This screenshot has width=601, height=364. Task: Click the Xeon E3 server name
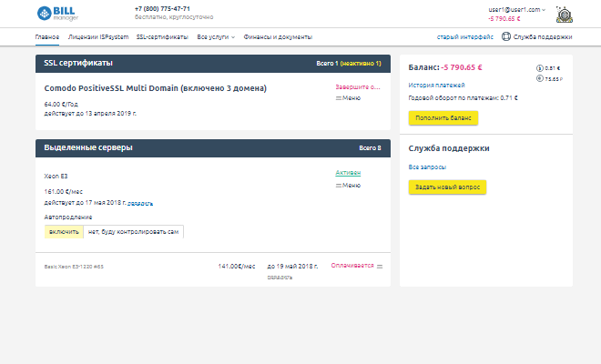[56, 177]
